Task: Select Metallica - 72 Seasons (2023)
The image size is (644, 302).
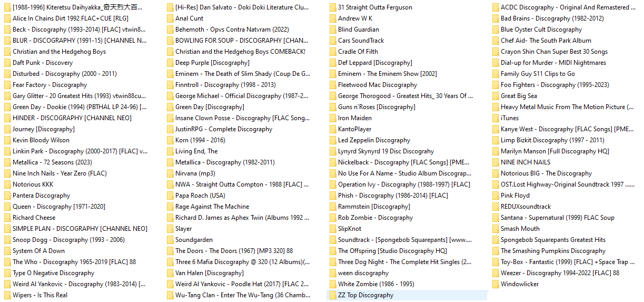Action: coord(52,162)
